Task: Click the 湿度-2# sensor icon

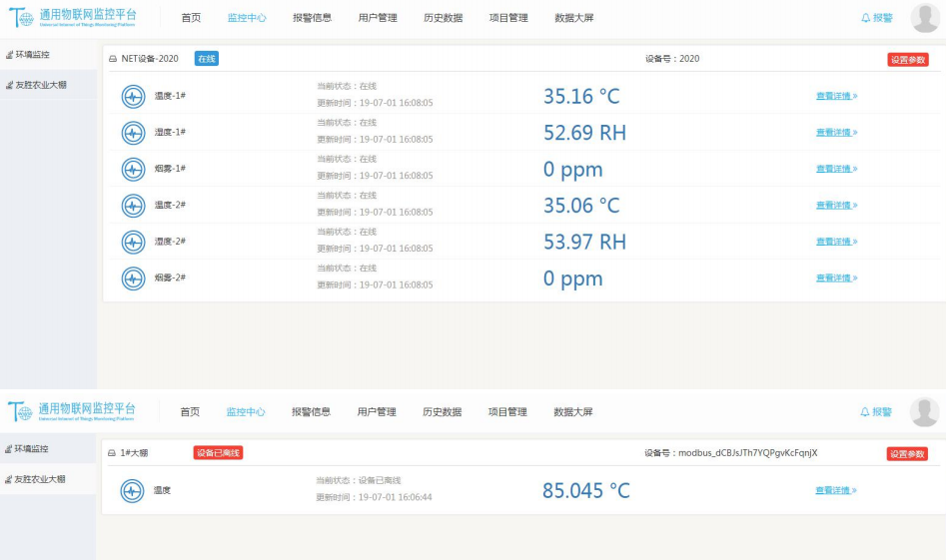Action: coord(133,242)
